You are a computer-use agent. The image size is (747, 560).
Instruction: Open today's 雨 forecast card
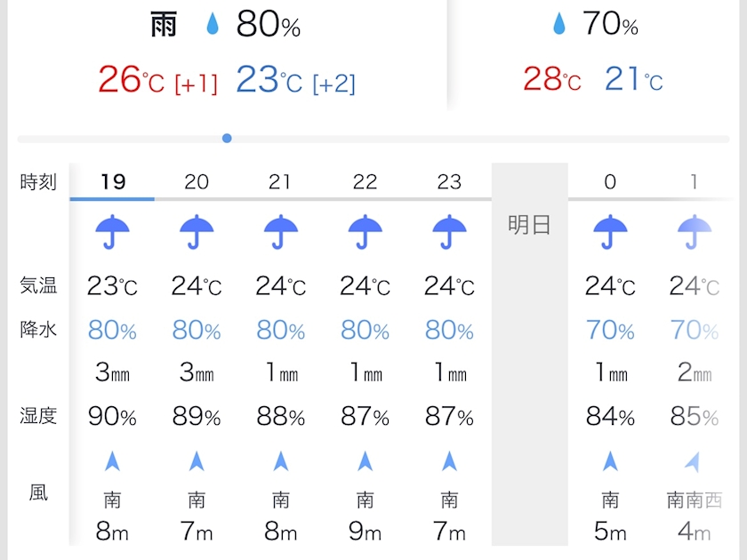(x=226, y=53)
